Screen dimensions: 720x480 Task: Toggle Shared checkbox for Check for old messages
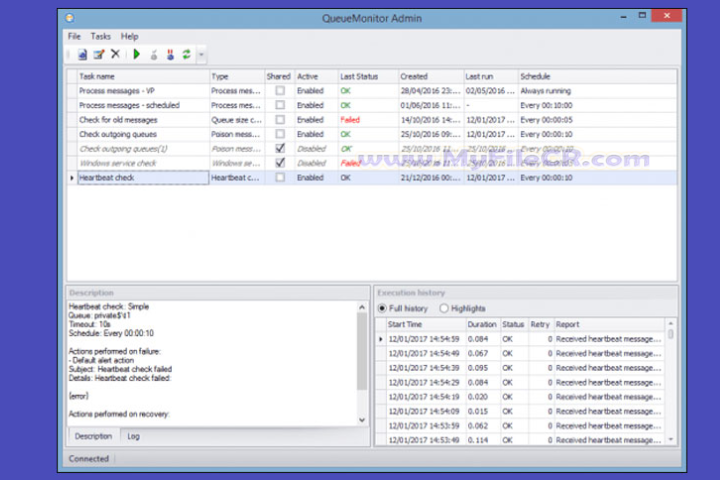[280, 120]
